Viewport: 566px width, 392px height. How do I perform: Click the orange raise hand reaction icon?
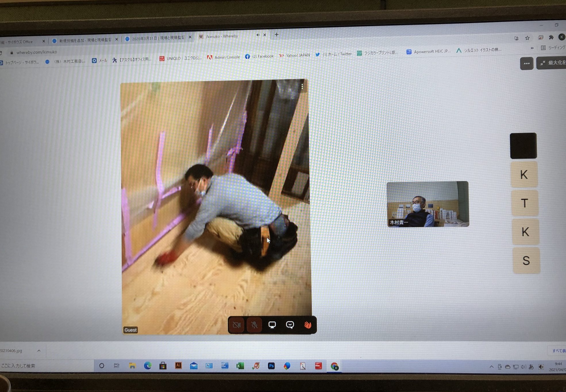click(307, 325)
